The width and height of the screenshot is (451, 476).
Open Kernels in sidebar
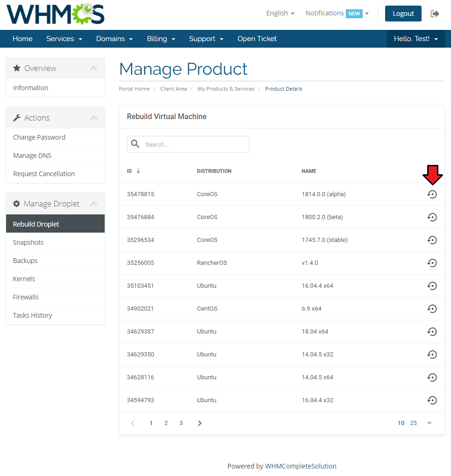(x=55, y=279)
